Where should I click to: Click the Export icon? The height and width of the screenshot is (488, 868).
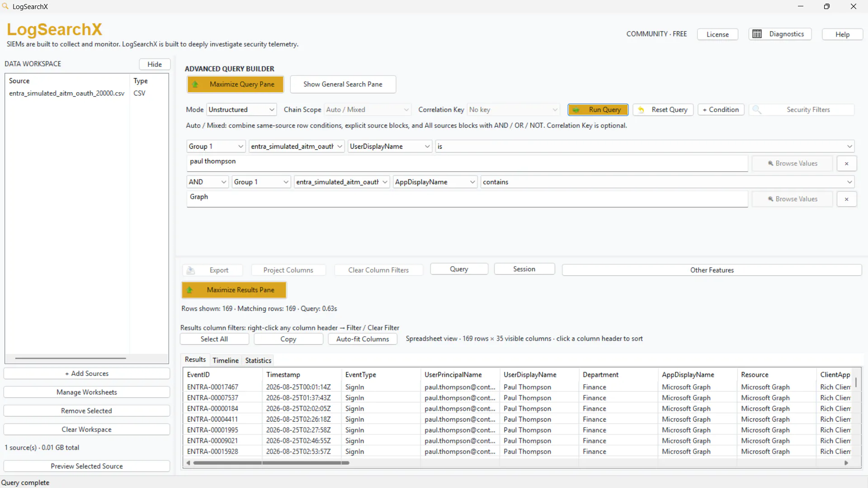[191, 270]
